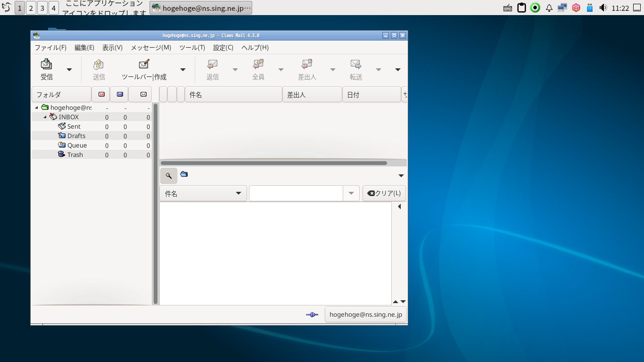Click the red unread envelope column header icon
Image resolution: width=644 pixels, height=362 pixels.
point(100,94)
